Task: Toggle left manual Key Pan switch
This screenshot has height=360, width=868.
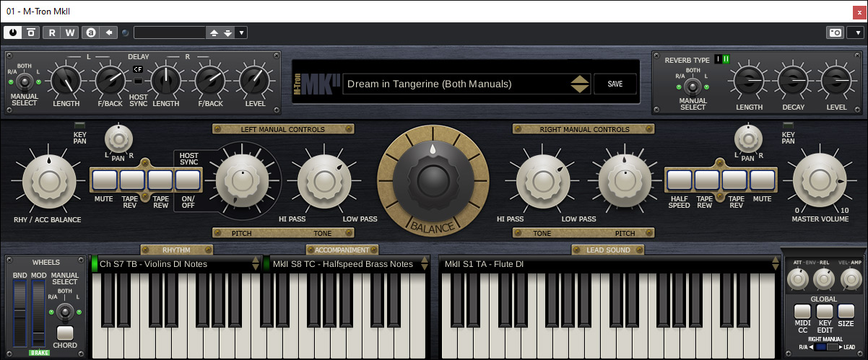Action: [79, 127]
